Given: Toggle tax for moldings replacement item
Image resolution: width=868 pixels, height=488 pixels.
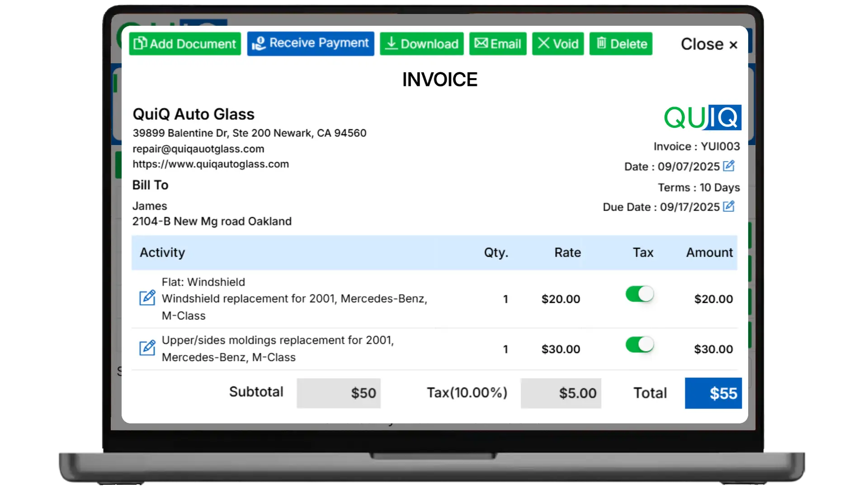Looking at the screenshot, I should click(x=639, y=345).
